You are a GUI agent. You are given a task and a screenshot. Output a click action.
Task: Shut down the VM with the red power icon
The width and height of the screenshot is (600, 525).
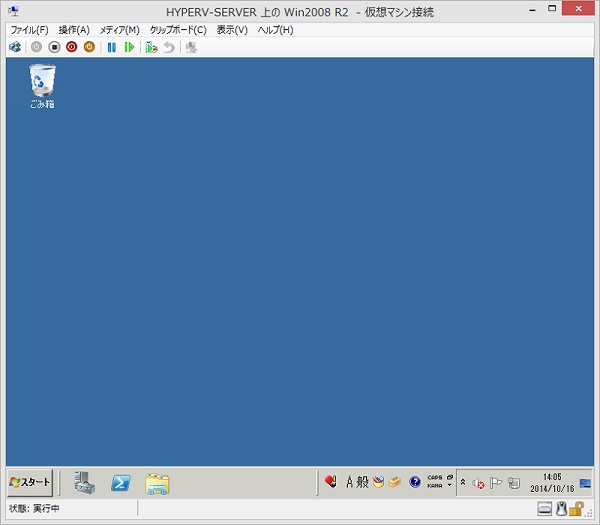pos(72,47)
